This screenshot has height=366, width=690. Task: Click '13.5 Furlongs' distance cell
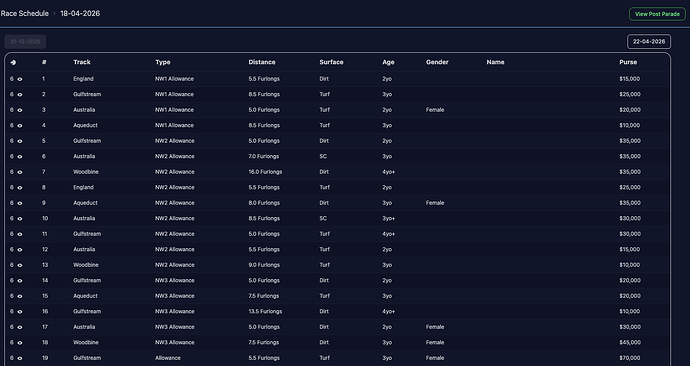[265, 311]
